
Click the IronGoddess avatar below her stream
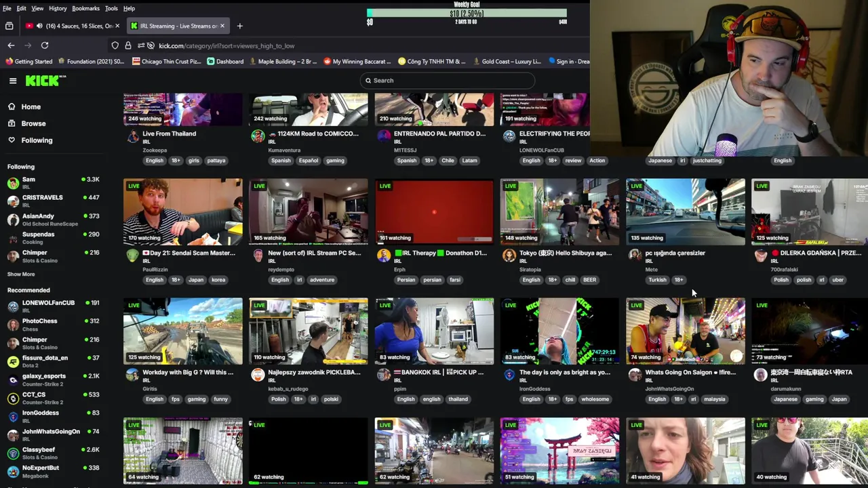coord(509,375)
